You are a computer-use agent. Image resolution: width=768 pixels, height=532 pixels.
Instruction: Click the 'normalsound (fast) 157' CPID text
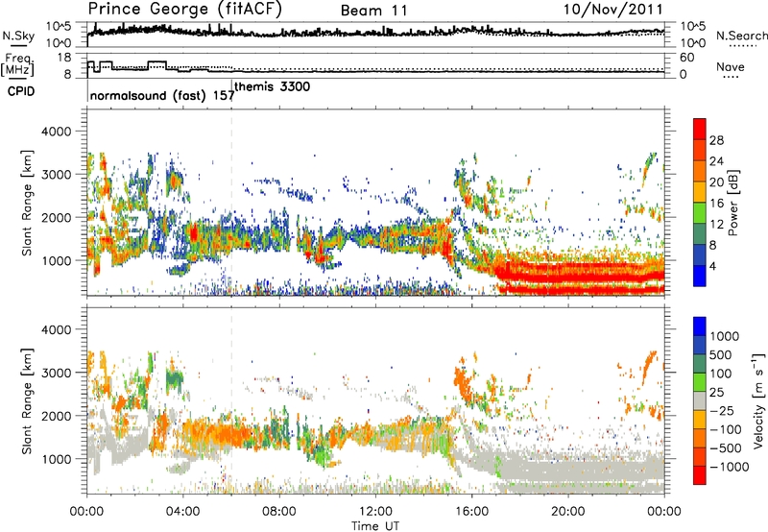point(162,95)
